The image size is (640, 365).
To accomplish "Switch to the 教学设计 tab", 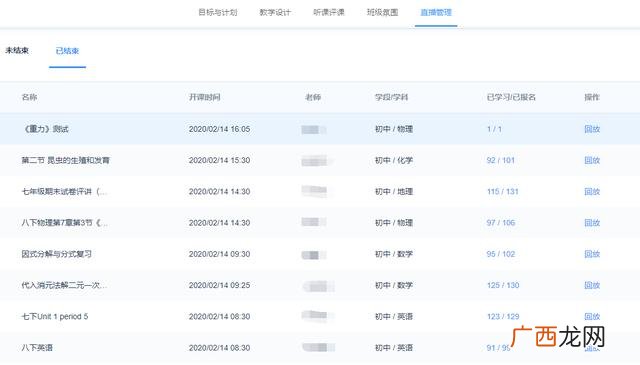I will tap(275, 13).
